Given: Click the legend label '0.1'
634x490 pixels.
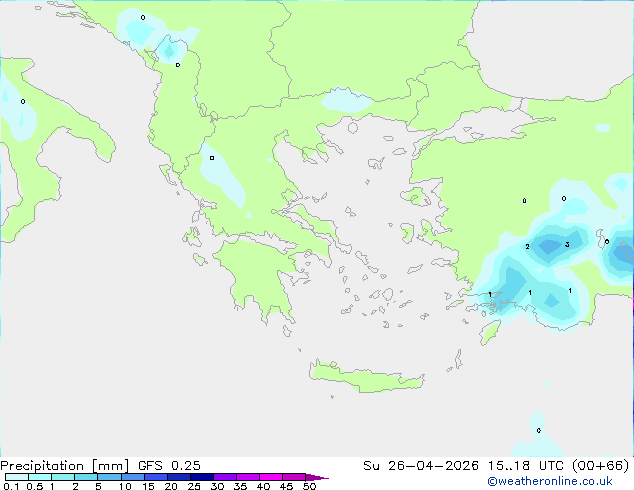Looking at the screenshot, I should [x=11, y=486].
